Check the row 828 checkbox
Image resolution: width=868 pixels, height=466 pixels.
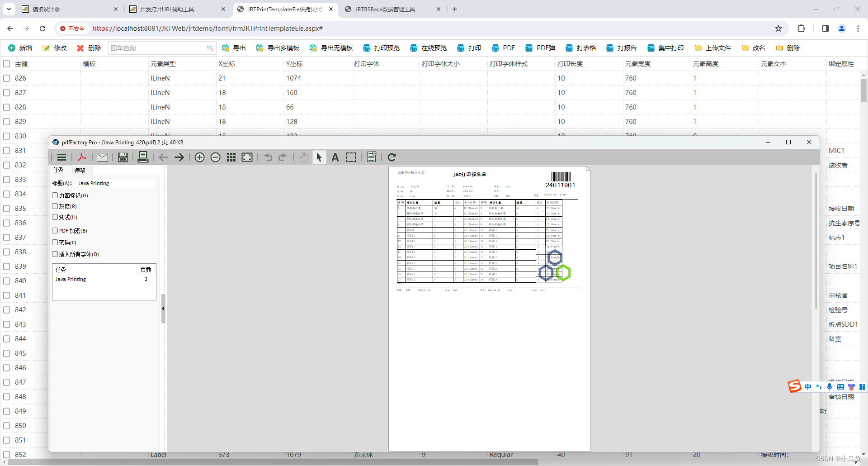click(x=7, y=107)
